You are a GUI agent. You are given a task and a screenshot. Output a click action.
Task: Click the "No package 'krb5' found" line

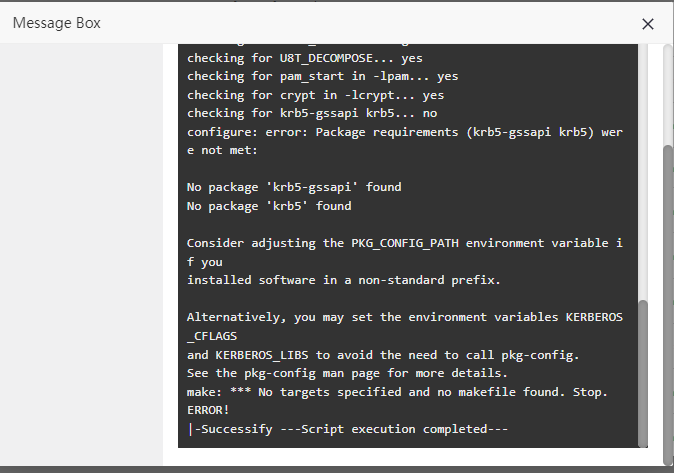coord(269,206)
